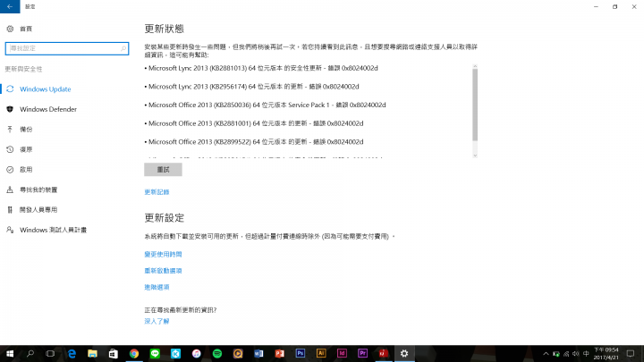Open the red app icon next to Premiere

[x=383, y=353]
